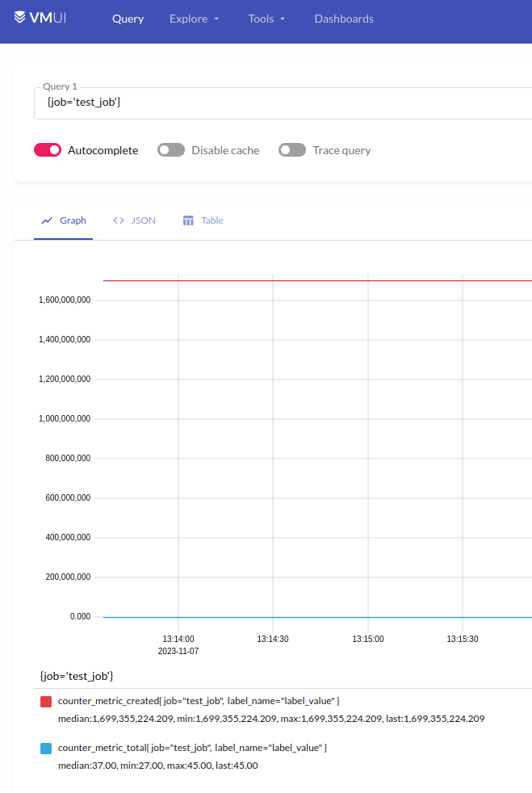532x793 pixels.
Task: Toggle the Autocomplete switch off
Action: click(x=48, y=150)
